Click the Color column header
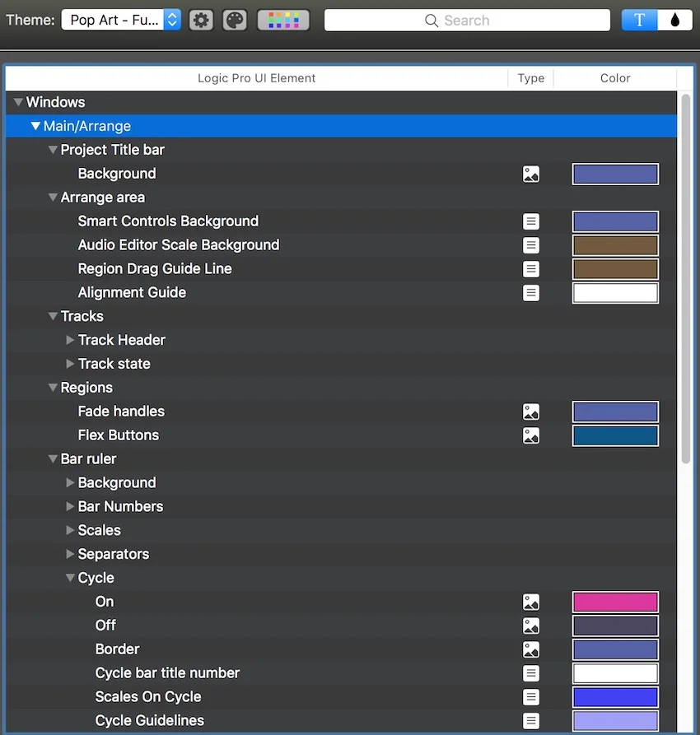This screenshot has height=735, width=700. coord(615,78)
